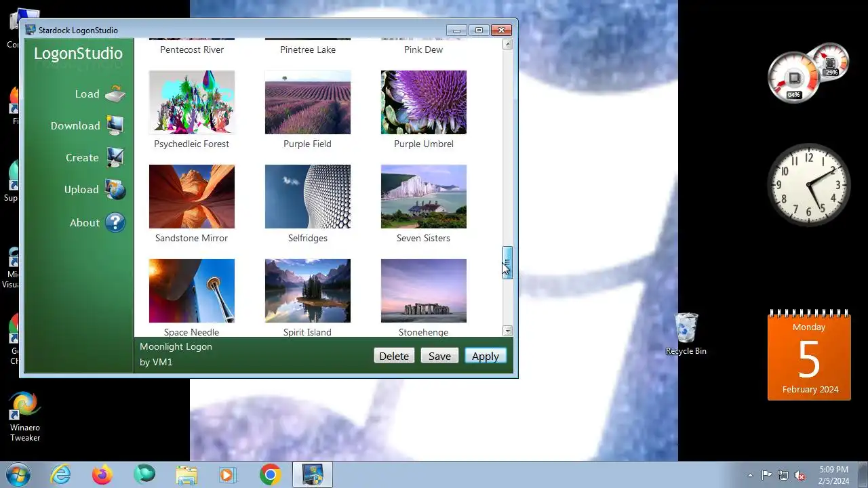The height and width of the screenshot is (488, 868).
Task: Open Internet Explorer from the taskbar
Action: click(x=61, y=474)
